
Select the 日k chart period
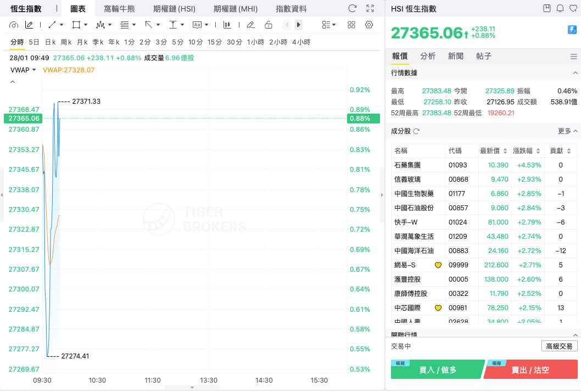[x=51, y=42]
